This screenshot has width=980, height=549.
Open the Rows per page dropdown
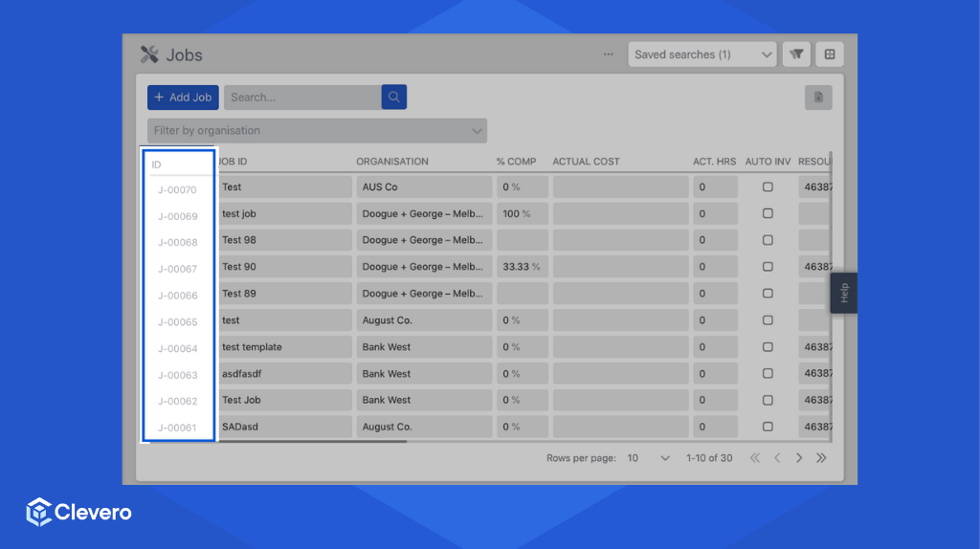[x=648, y=458]
